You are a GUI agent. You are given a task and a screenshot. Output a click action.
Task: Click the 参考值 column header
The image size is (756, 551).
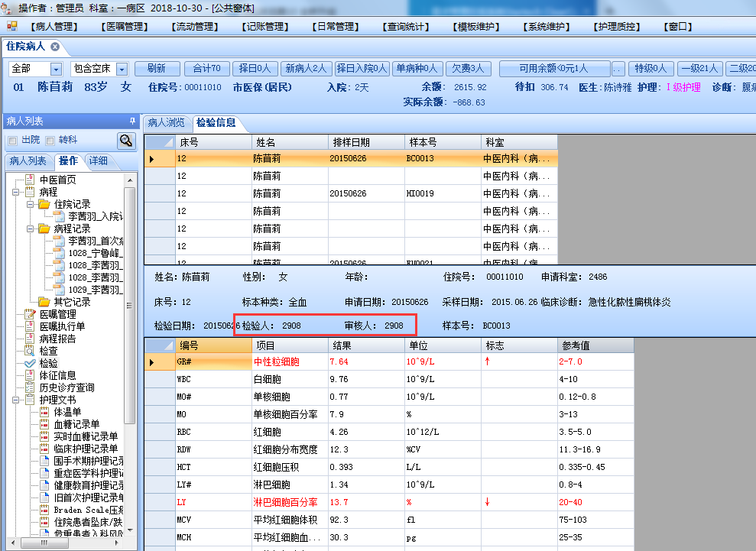[595, 345]
